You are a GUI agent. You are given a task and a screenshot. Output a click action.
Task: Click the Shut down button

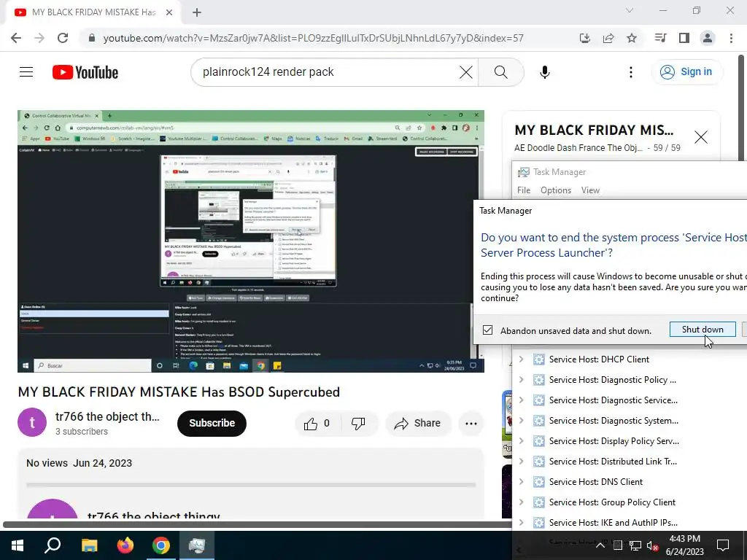[x=703, y=330]
